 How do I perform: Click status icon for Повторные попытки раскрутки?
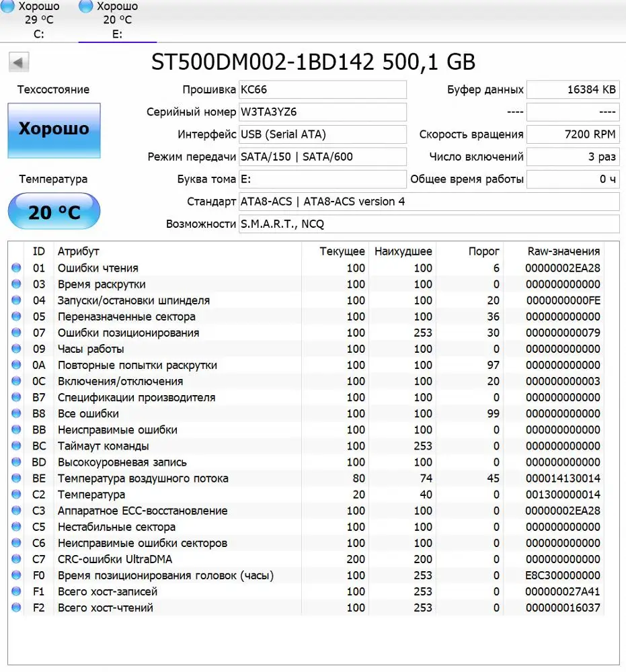[x=16, y=365]
